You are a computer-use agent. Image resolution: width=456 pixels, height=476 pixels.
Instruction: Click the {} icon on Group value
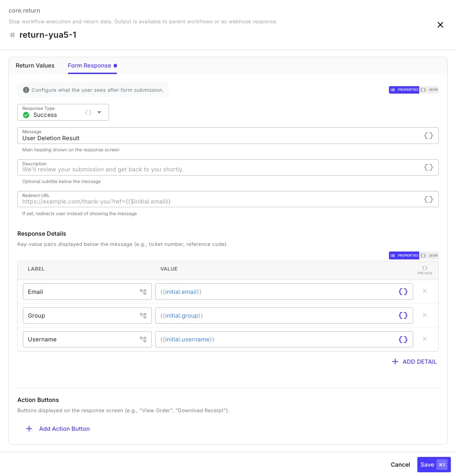click(402, 315)
